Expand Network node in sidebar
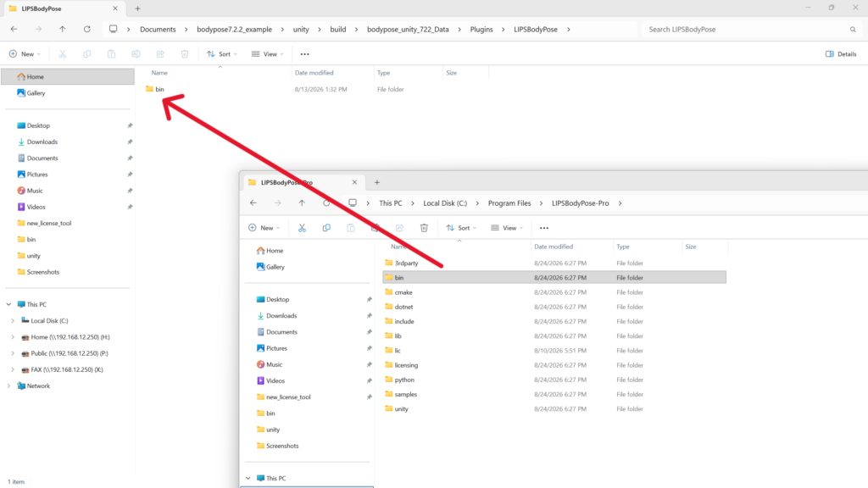The image size is (868, 488). (x=8, y=385)
